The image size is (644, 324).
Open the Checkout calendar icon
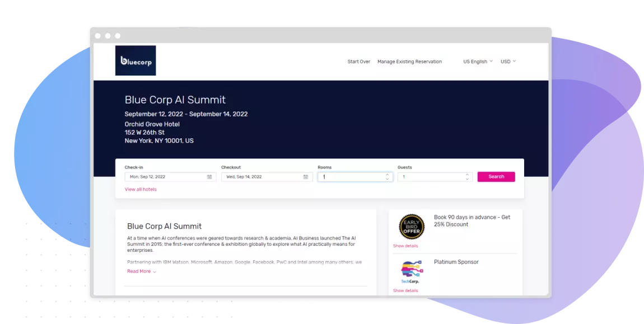point(306,176)
